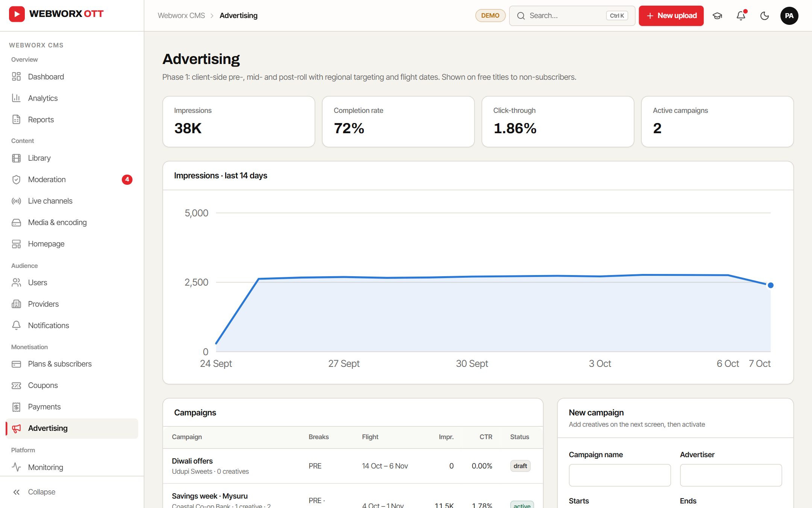Click the Advertiser input field
This screenshot has height=508, width=812.
pyautogui.click(x=731, y=475)
